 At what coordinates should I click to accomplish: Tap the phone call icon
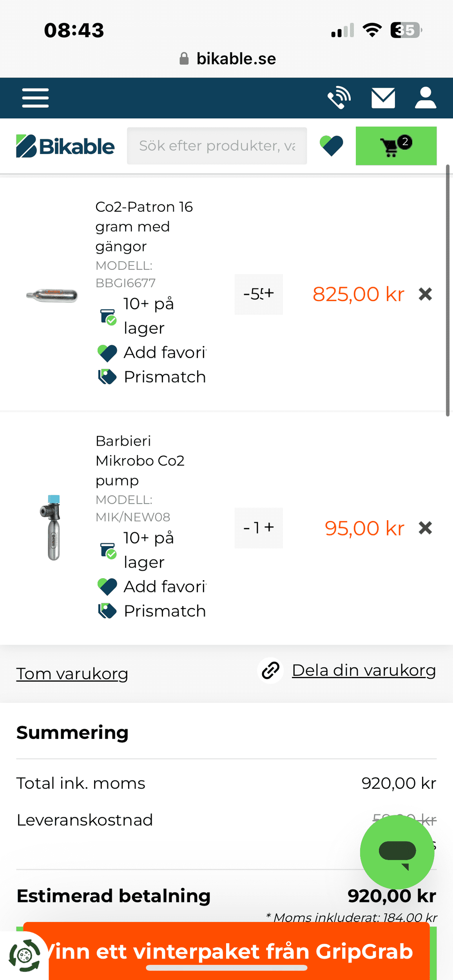[339, 98]
